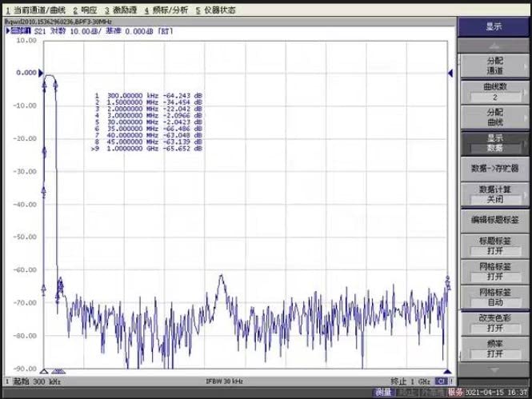
Task: Click the 起始 300 kHz start frequency
Action: point(37,381)
